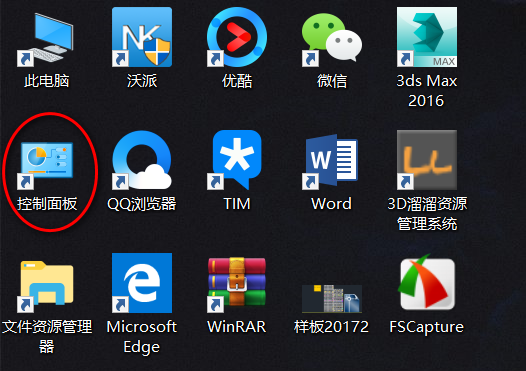Select the label text FSCapture
Viewport: 526px width, 371px height.
[427, 327]
